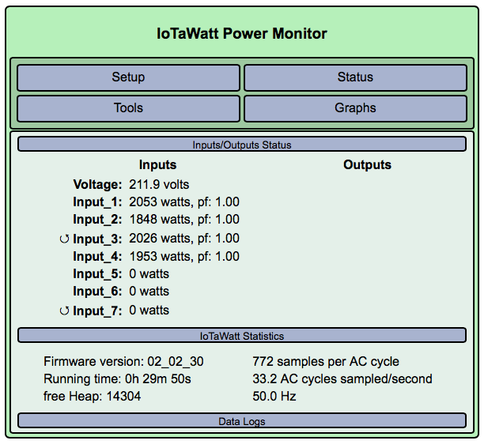Open the Setup menu button
The height and width of the screenshot is (448, 488).
click(x=129, y=77)
